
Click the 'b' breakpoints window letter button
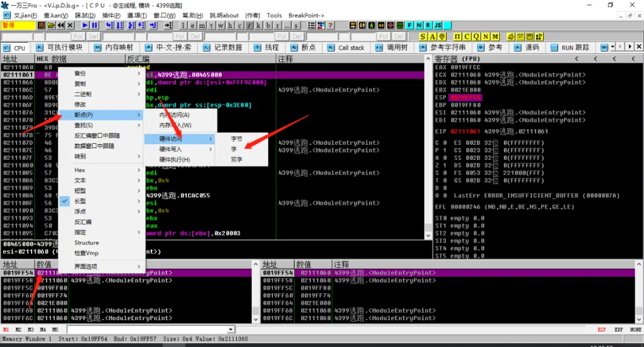tap(268, 26)
